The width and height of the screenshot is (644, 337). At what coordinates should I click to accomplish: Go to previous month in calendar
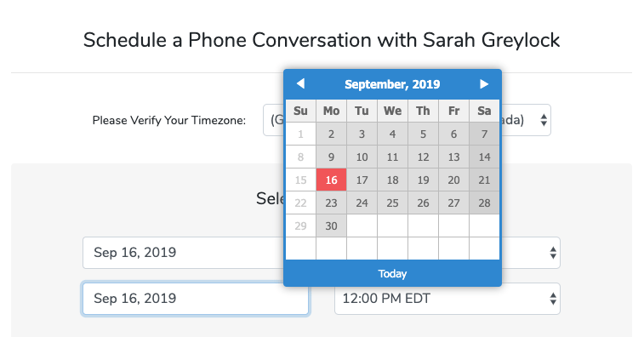pyautogui.click(x=300, y=84)
